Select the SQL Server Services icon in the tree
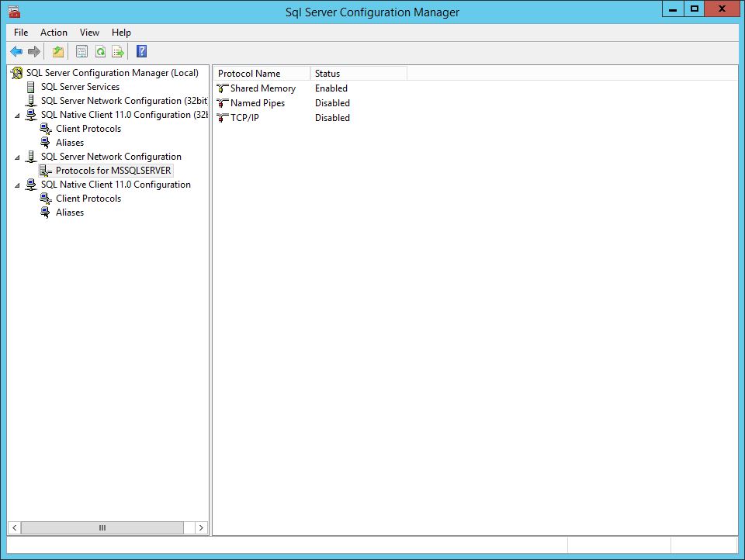The height and width of the screenshot is (560, 745). 31,87
